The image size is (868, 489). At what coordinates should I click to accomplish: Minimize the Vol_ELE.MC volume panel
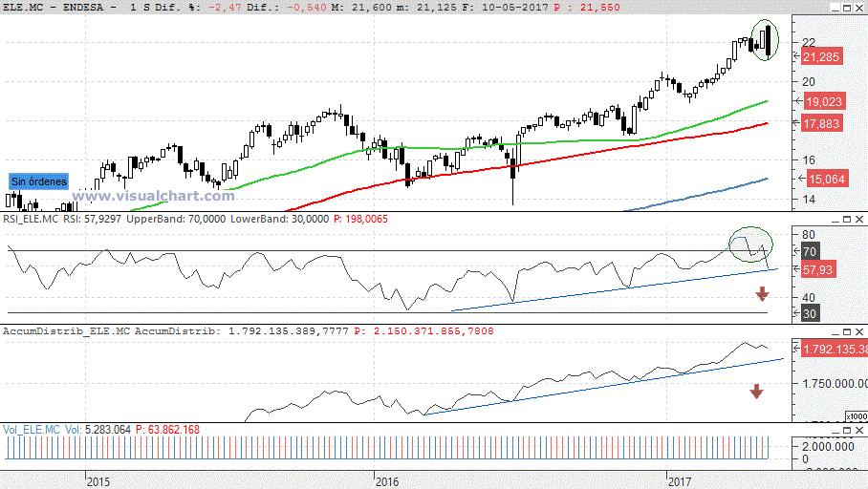coord(835,430)
